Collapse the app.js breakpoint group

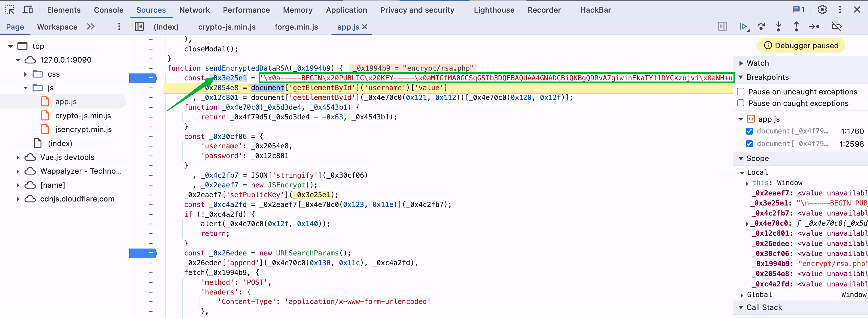click(x=741, y=119)
